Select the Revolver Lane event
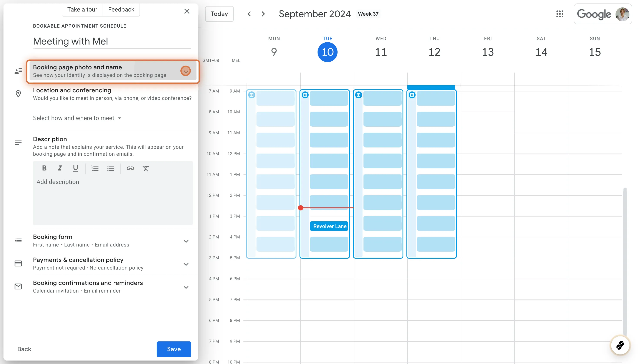Image resolution: width=639 pixels, height=364 pixels. [329, 226]
